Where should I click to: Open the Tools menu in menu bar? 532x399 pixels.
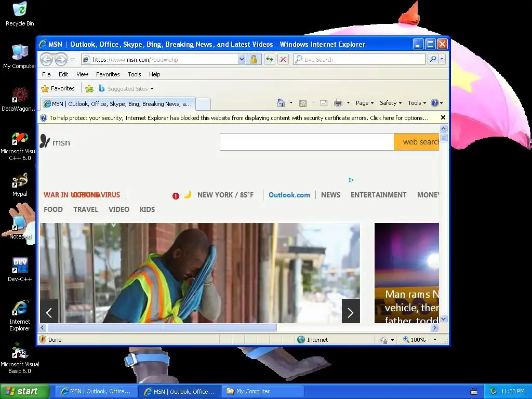(135, 74)
